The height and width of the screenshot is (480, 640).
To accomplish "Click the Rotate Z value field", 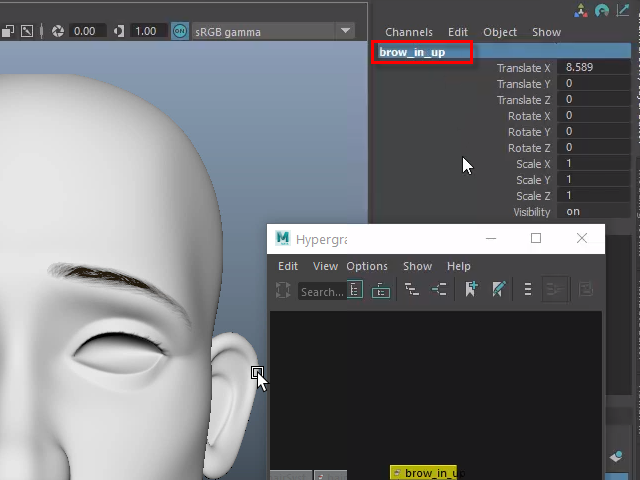I will (x=593, y=147).
